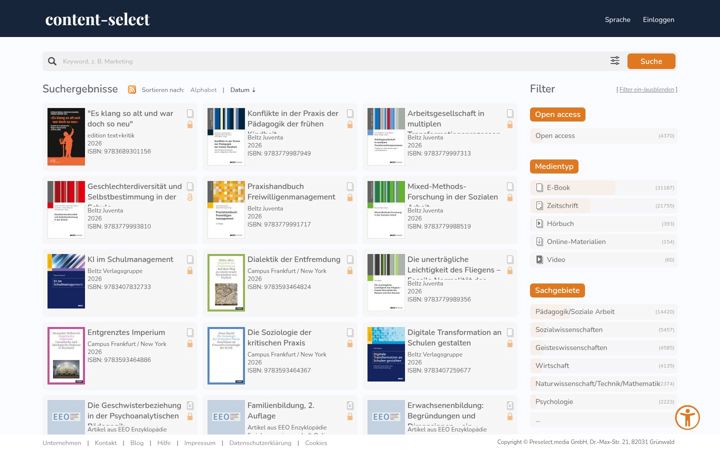The width and height of the screenshot is (720, 450).
Task: Open cover of "Entgrenztes Imperium"
Action: click(x=66, y=355)
